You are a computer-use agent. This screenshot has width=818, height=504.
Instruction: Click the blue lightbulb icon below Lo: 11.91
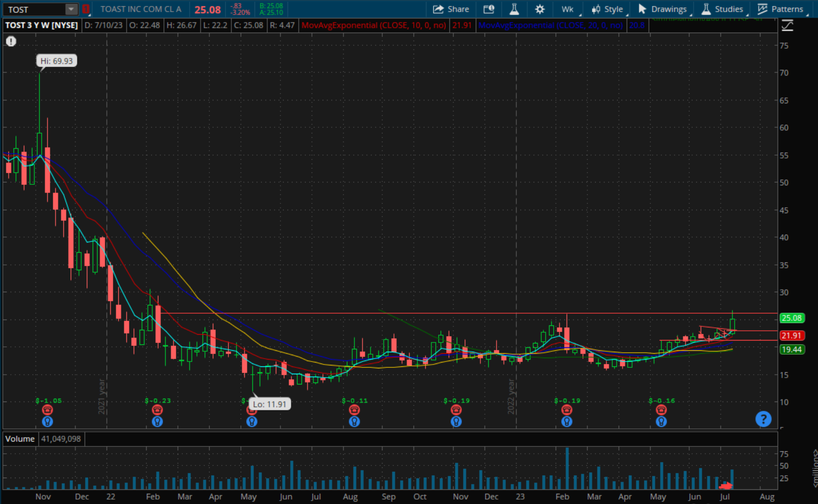(x=252, y=422)
